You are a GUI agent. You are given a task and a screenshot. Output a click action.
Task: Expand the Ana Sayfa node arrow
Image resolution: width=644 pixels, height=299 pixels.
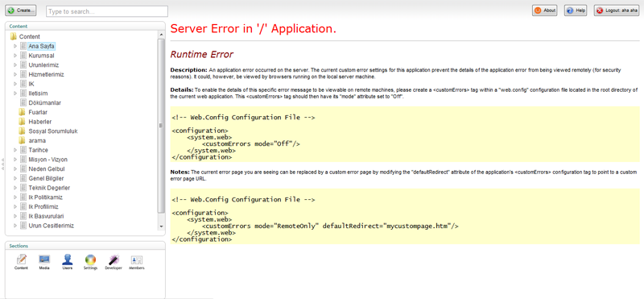(15, 46)
